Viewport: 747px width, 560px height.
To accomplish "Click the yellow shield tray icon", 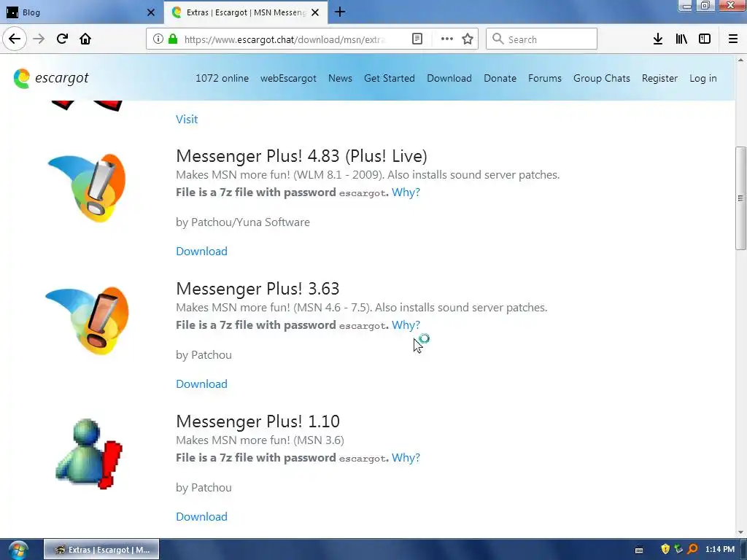I will pos(665,550).
